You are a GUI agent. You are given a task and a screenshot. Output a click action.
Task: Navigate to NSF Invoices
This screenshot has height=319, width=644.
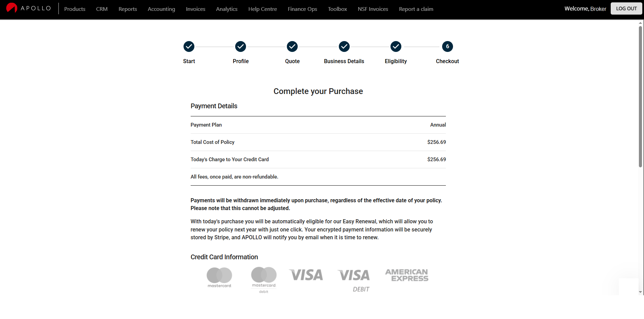click(x=373, y=9)
